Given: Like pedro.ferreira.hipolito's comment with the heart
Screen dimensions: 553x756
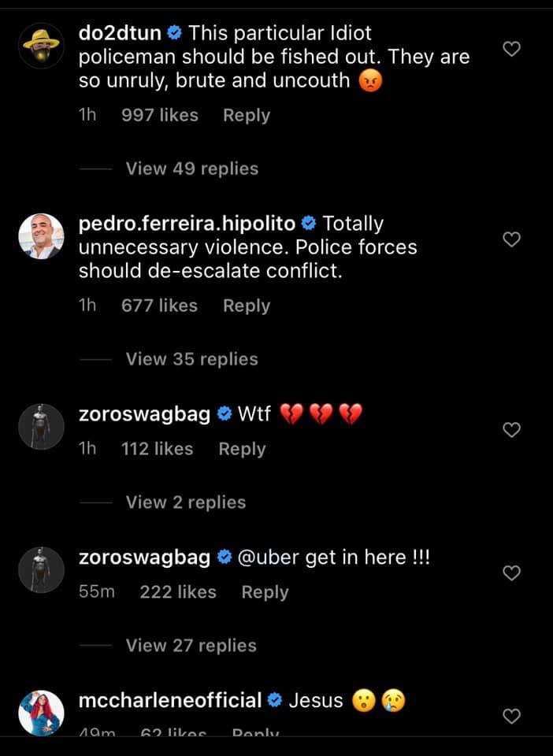Looking at the screenshot, I should 512,239.
